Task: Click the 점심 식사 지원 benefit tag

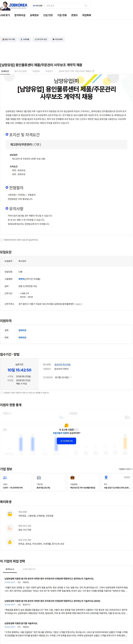Action: click(x=8, y=39)
